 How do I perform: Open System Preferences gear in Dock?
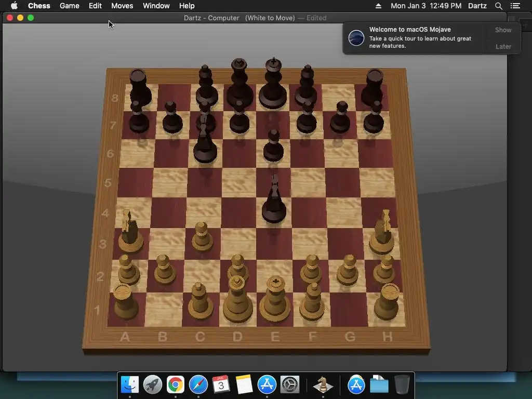point(290,385)
